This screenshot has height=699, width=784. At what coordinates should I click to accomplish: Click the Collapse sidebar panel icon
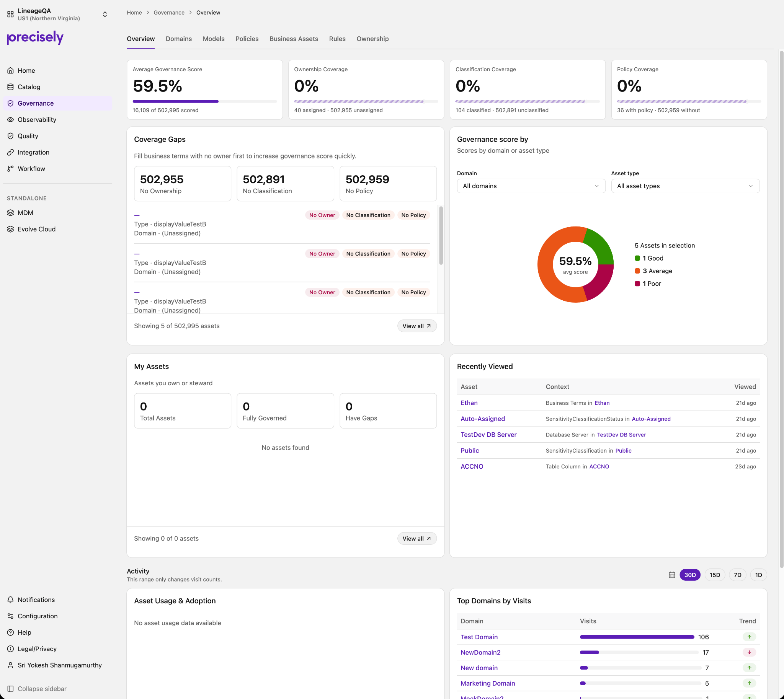(10, 689)
